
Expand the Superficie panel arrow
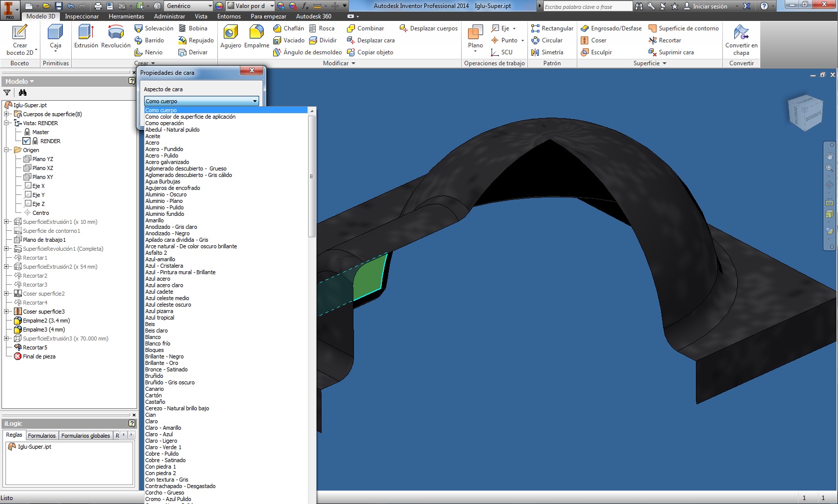click(665, 63)
